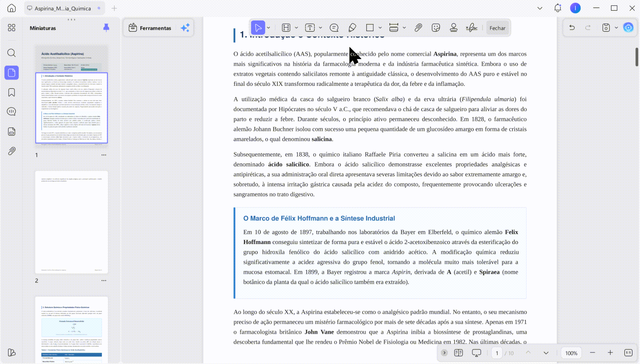Add a sticky note comment
The image size is (640, 364).
[334, 28]
